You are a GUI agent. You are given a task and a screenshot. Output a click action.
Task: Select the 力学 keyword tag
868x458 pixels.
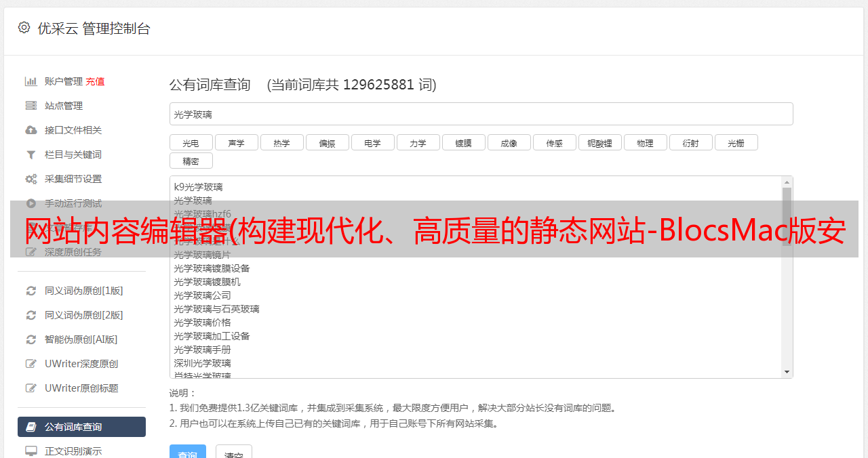pyautogui.click(x=418, y=142)
